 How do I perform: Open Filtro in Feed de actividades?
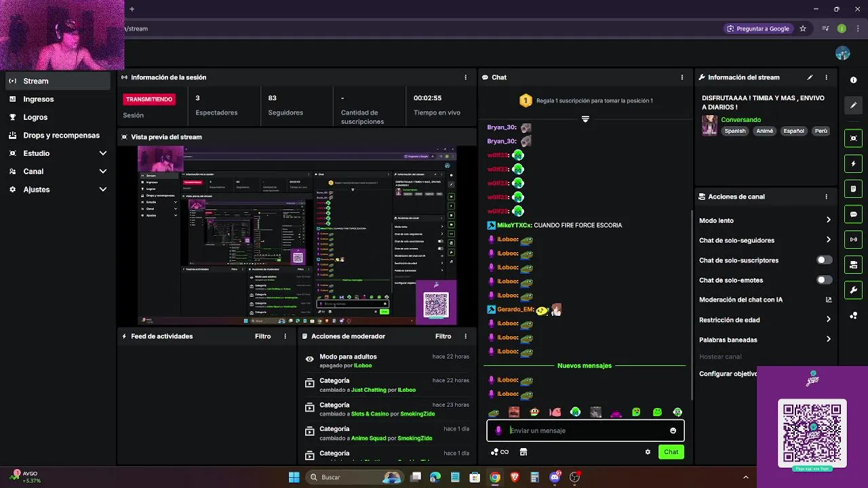262,336
